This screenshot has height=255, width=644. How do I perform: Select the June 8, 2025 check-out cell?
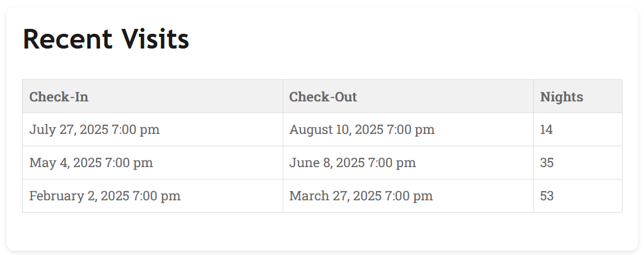point(353,163)
